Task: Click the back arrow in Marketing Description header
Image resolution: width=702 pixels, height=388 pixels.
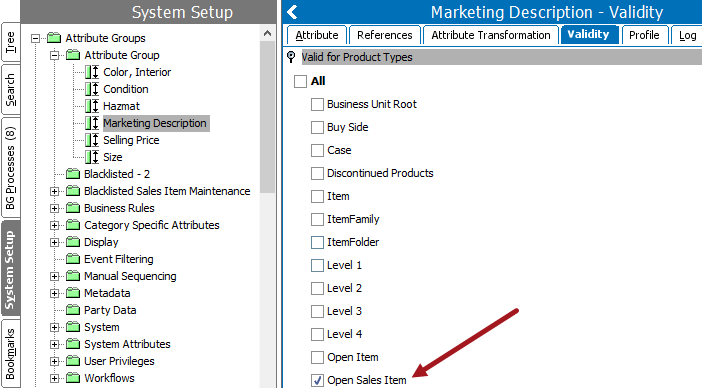Action: [x=292, y=12]
